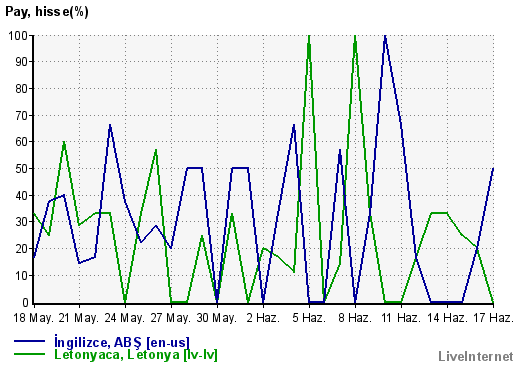Click the 30 May. date label

click(x=217, y=318)
